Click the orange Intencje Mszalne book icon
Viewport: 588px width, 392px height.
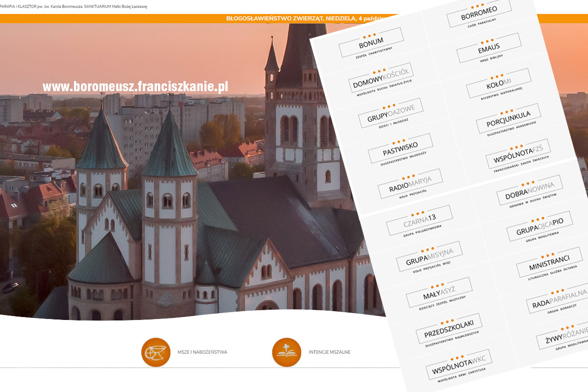click(x=287, y=352)
